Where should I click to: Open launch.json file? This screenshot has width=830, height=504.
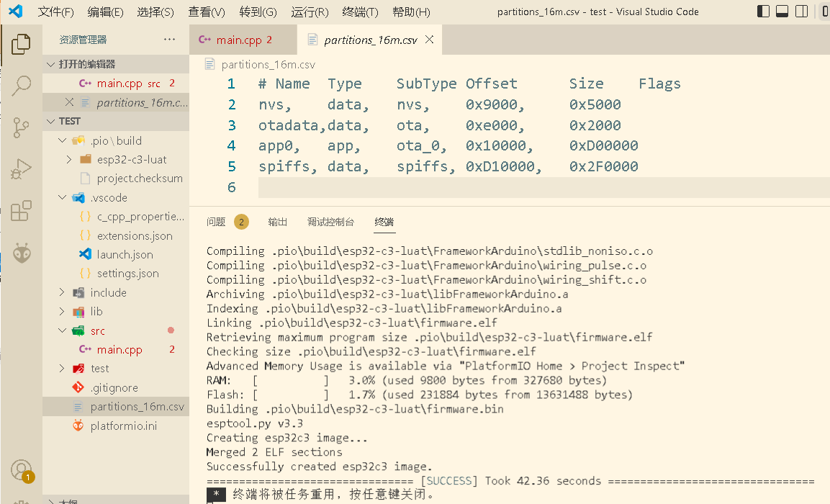(115, 255)
